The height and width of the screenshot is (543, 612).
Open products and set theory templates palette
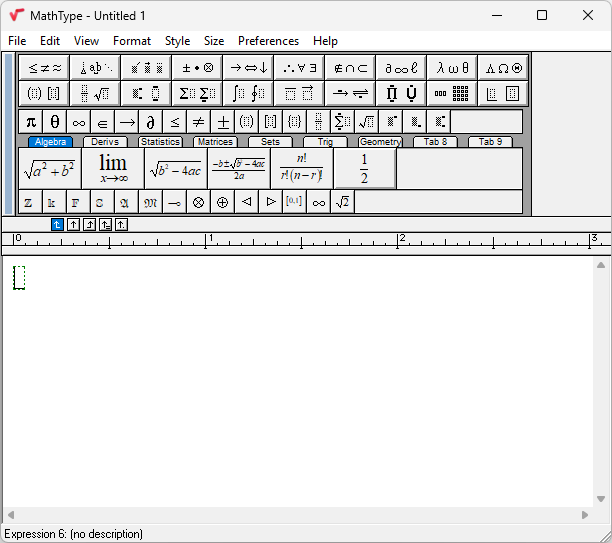coord(401,93)
